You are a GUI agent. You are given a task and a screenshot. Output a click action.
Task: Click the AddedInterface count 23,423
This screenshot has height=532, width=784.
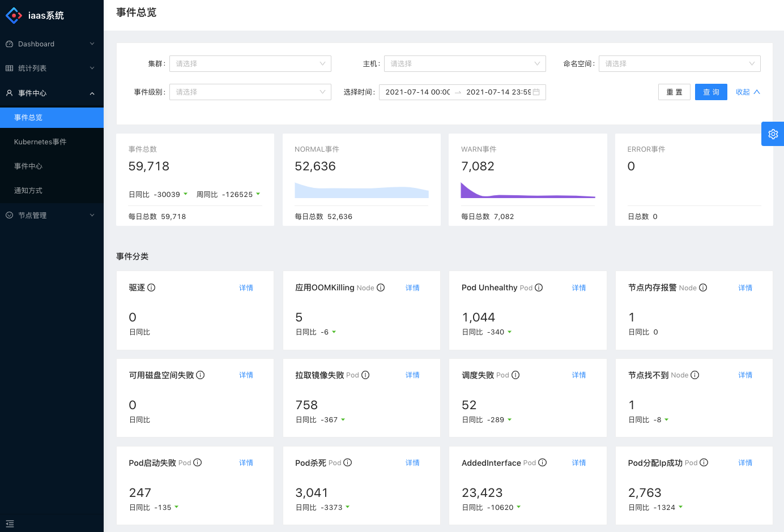tap(482, 493)
